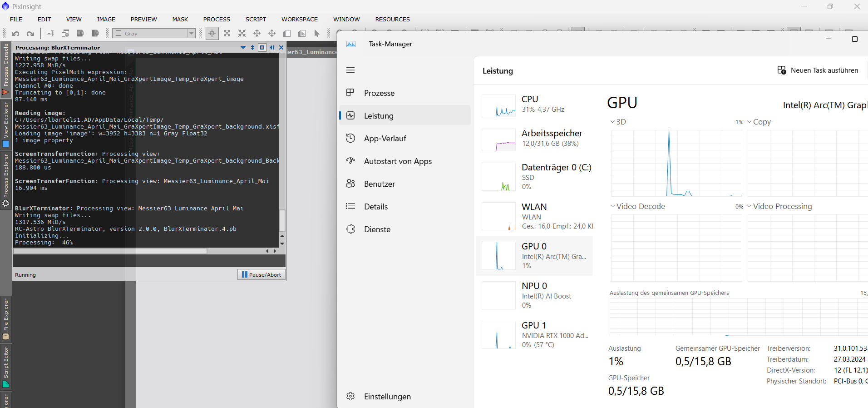
Task: Select Leistung in Task-Manager sidebar
Action: coord(405,116)
